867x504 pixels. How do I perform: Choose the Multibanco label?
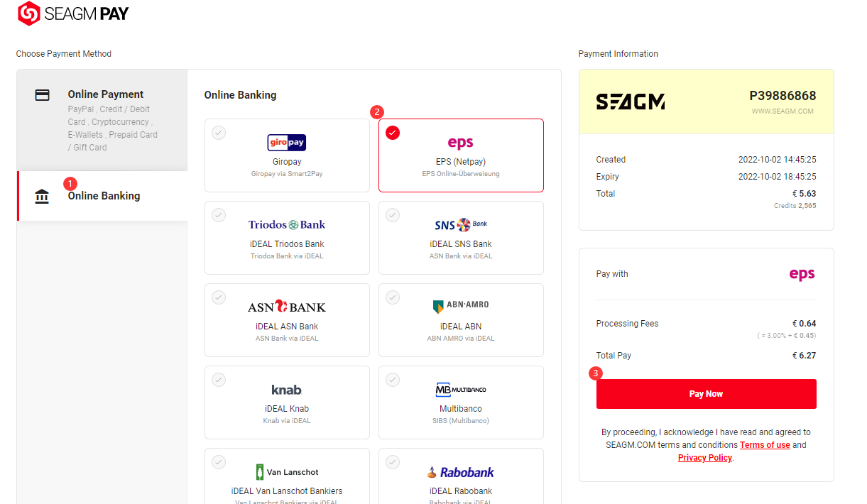[461, 409]
